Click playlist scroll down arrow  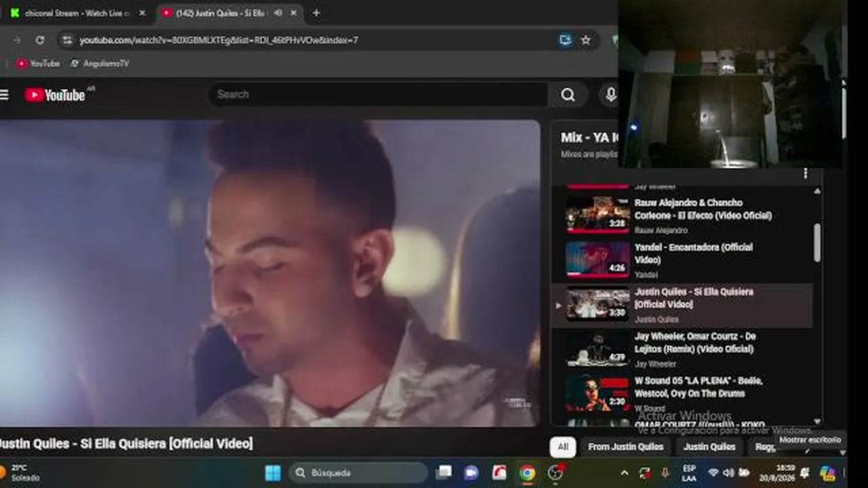tap(817, 421)
